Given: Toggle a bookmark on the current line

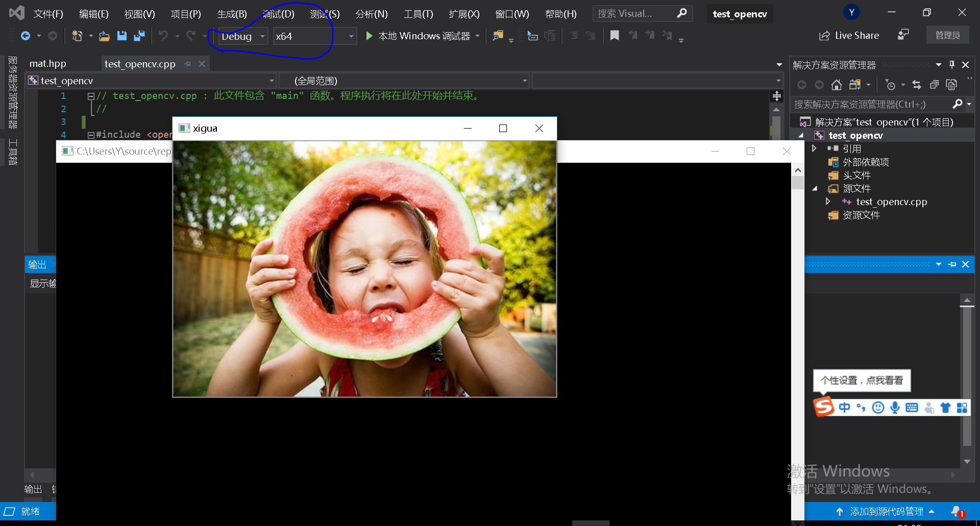Looking at the screenshot, I should pyautogui.click(x=615, y=36).
